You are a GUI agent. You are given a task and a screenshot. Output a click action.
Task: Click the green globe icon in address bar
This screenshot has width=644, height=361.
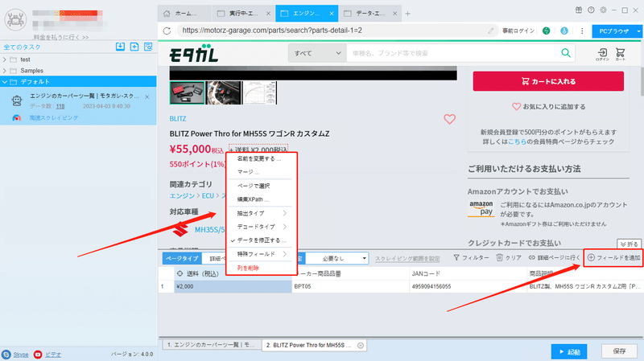pyautogui.click(x=547, y=31)
